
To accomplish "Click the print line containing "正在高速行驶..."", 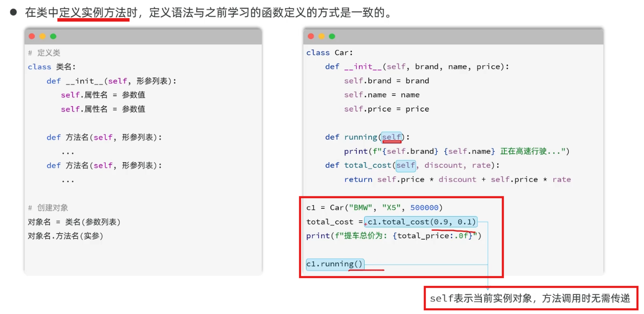I will (457, 151).
